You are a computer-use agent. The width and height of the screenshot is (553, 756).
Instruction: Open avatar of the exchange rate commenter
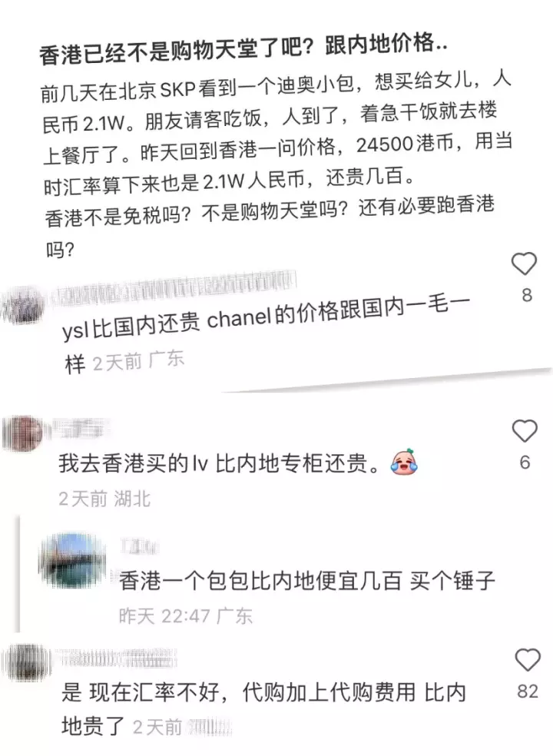pos(25,662)
